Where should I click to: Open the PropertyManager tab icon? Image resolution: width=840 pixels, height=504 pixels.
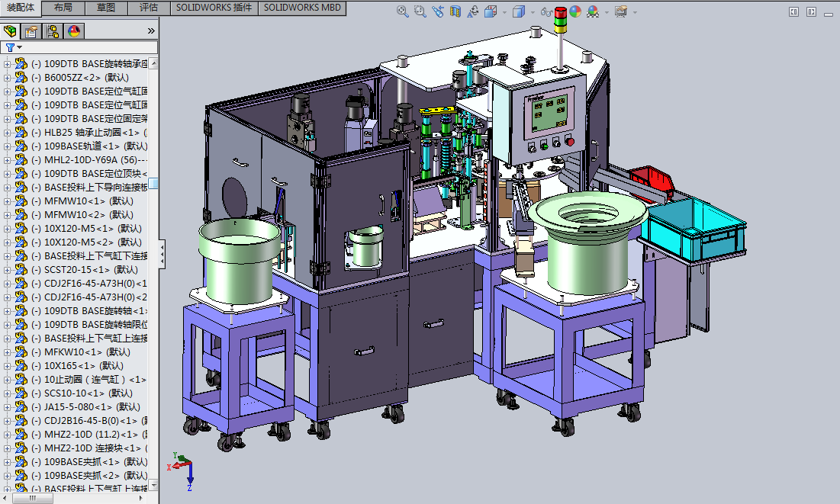coord(31,31)
